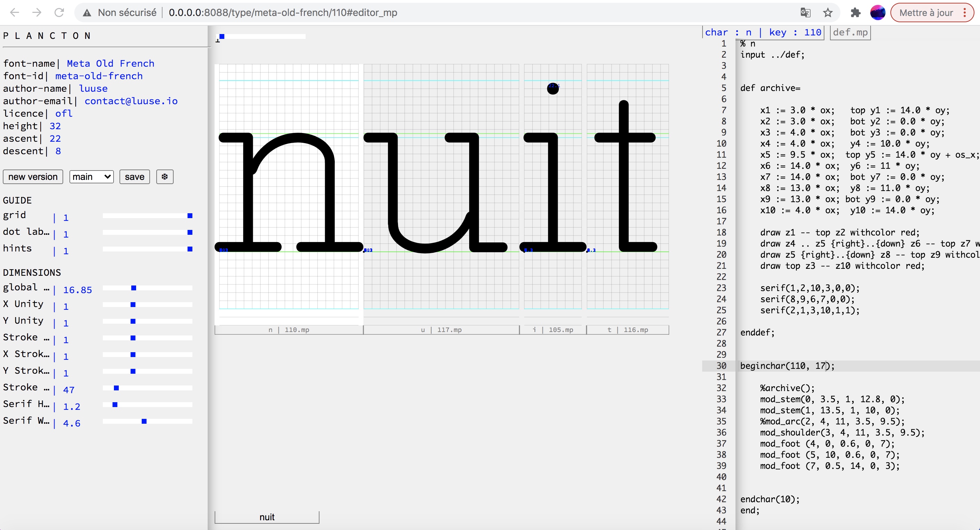Click the nuit text input field
Viewport: 980px width, 530px height.
[267, 517]
